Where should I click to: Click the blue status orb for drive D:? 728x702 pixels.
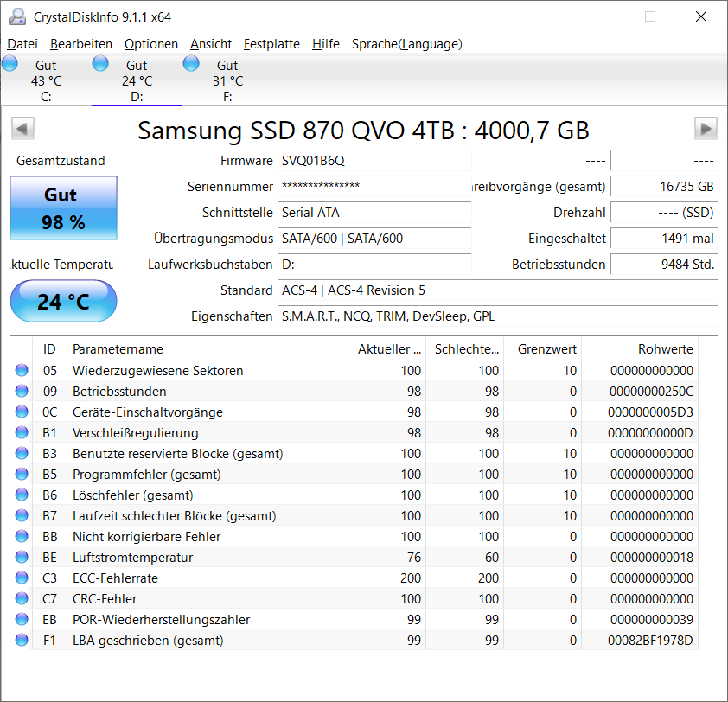100,63
